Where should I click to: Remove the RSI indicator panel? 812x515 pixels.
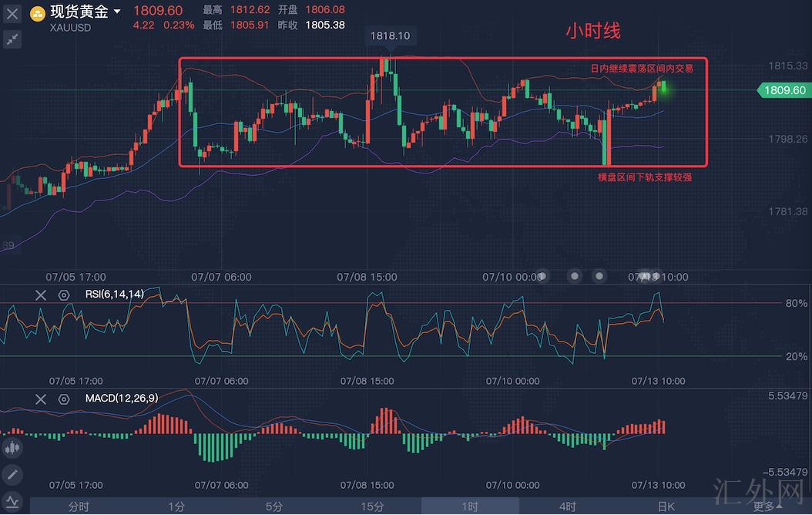[41, 295]
